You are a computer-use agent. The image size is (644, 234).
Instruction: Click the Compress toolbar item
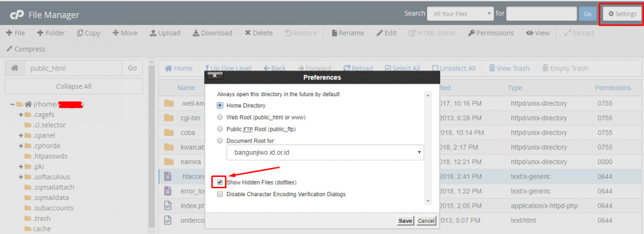pos(25,49)
